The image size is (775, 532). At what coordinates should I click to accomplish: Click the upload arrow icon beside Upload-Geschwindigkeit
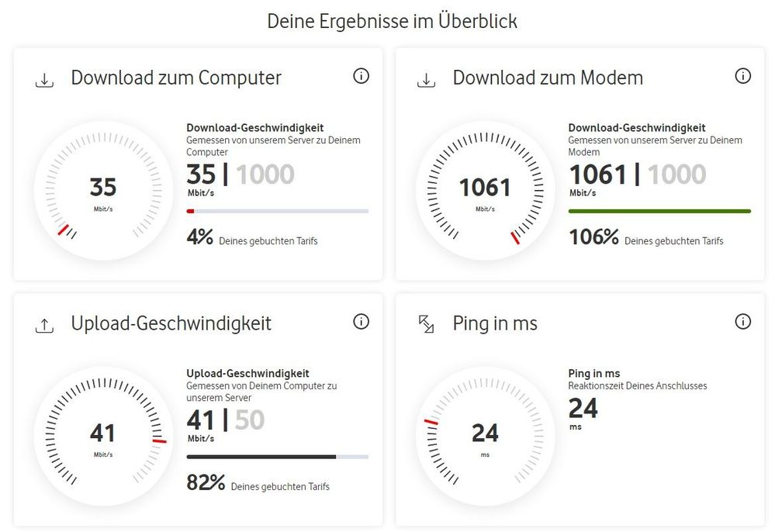45,326
